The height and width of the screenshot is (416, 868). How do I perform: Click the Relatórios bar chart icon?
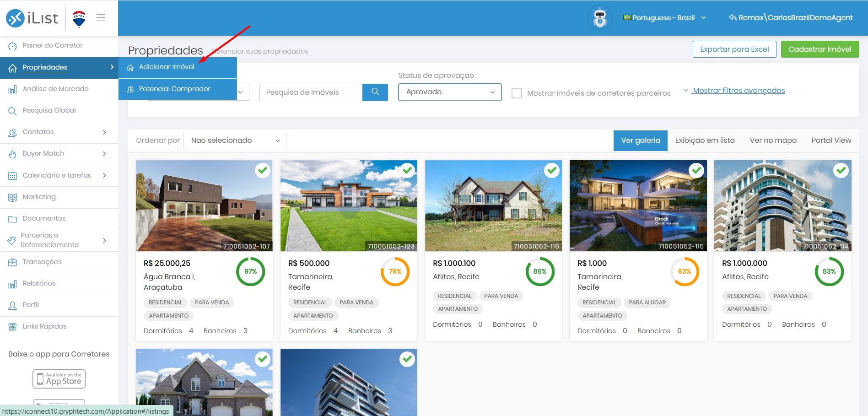coord(12,284)
